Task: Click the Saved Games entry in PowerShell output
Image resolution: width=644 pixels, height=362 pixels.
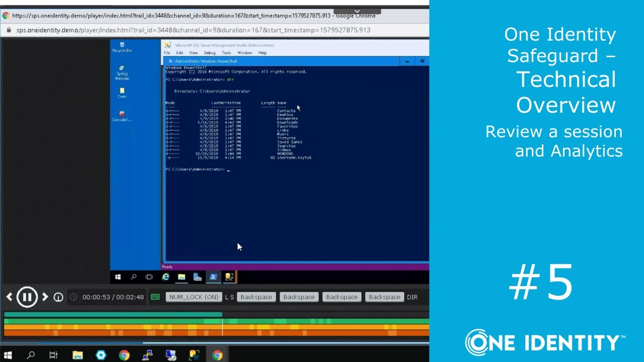Action: [290, 142]
